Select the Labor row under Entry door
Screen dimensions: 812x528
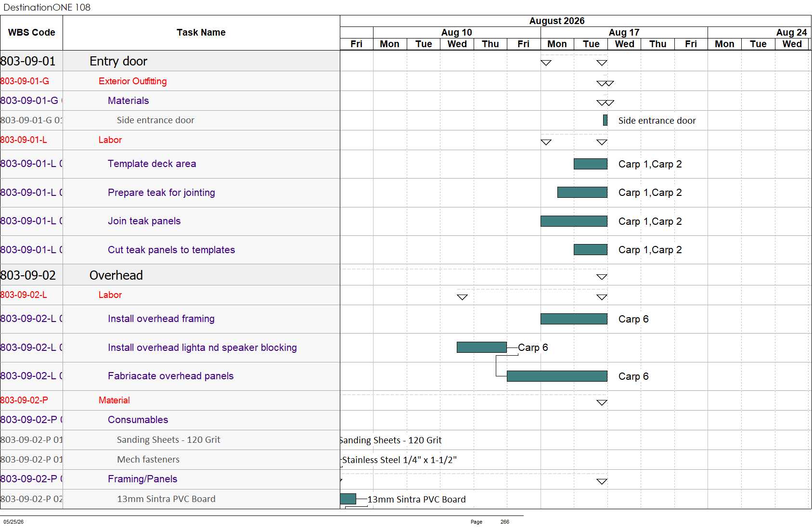point(110,140)
